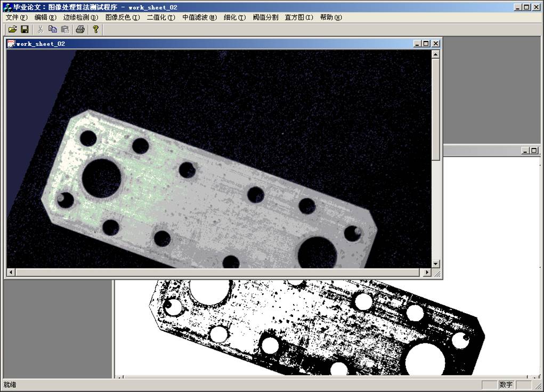Click the Print toolbar icon
The height and width of the screenshot is (392, 544).
pyautogui.click(x=80, y=29)
